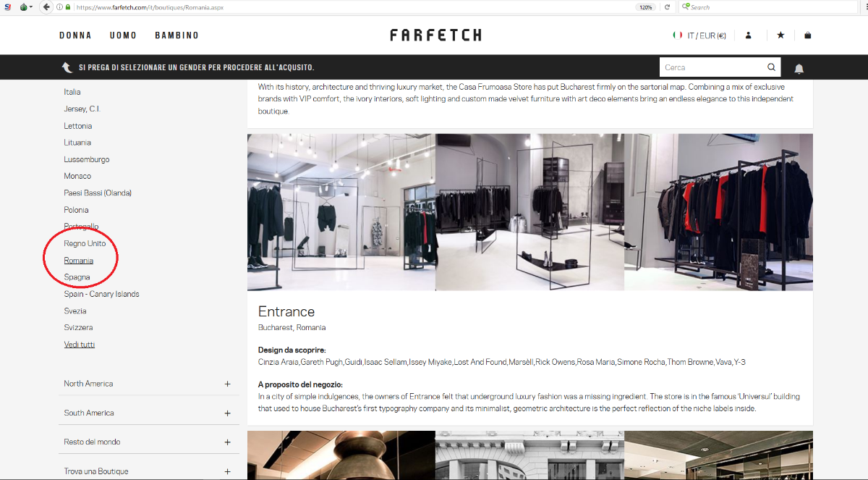Viewport: 868px width, 480px height.
Task: Expand the Resto del mondo section
Action: 148,442
